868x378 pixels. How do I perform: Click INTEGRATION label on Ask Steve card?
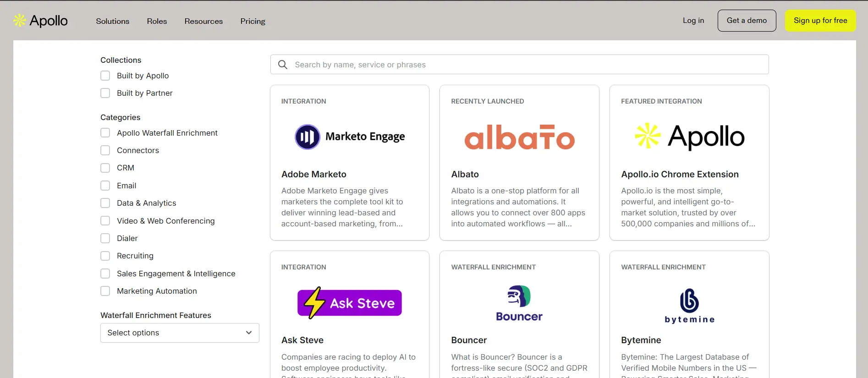(304, 267)
